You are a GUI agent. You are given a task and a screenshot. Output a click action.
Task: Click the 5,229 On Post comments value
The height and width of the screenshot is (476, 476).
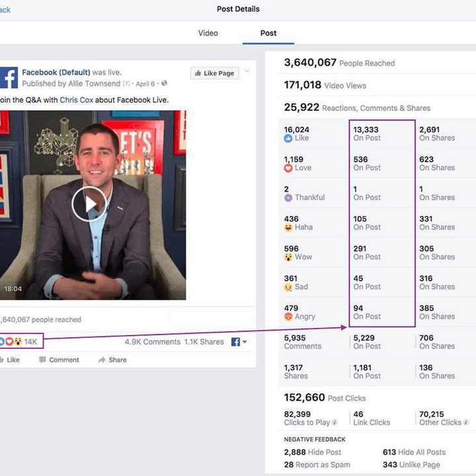367,342
